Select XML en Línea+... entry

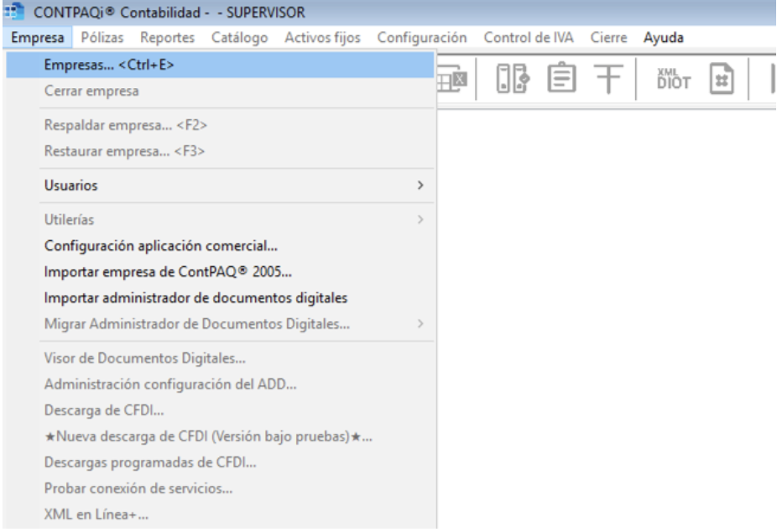pos(220,514)
